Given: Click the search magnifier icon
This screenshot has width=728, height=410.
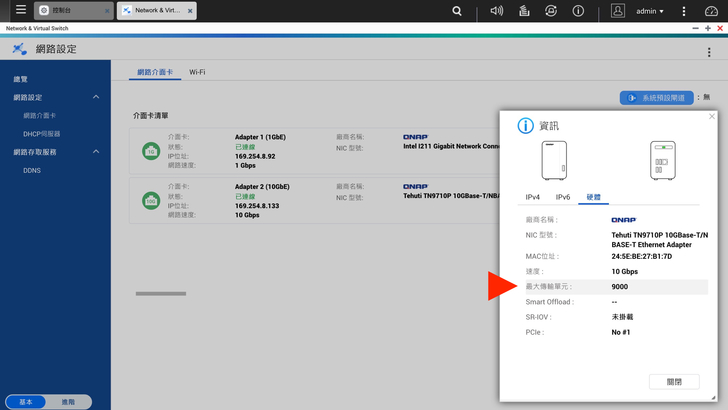Looking at the screenshot, I should [457, 11].
